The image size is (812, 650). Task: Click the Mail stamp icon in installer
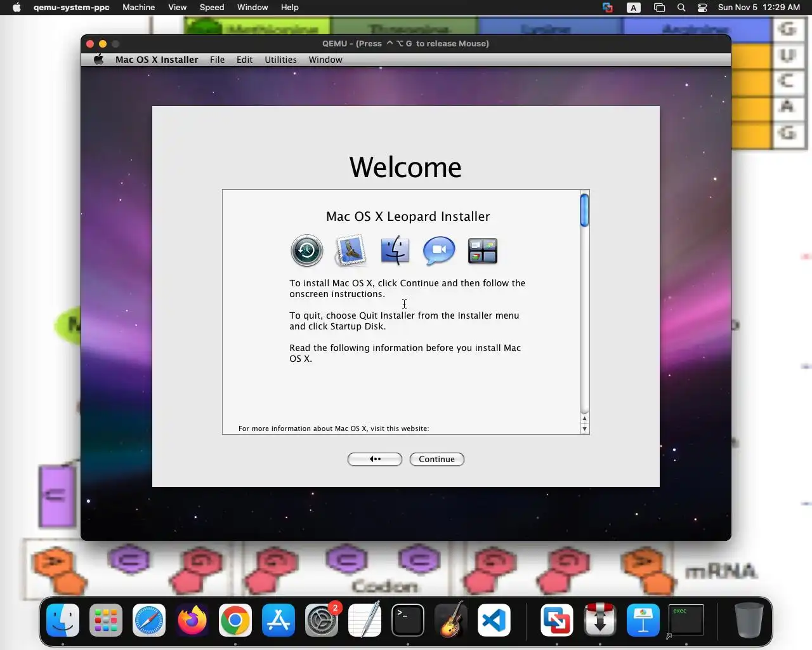click(351, 250)
